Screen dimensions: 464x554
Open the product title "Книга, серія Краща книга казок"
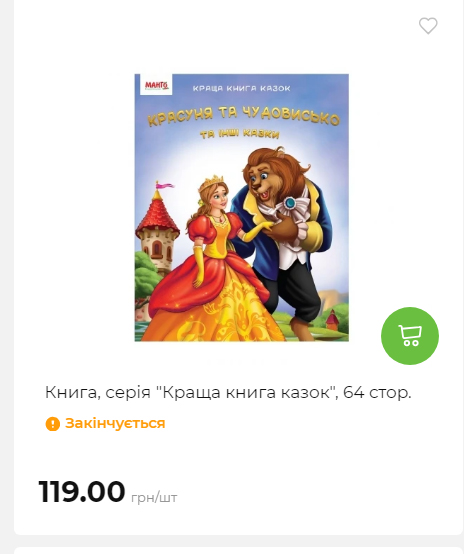pos(228,392)
